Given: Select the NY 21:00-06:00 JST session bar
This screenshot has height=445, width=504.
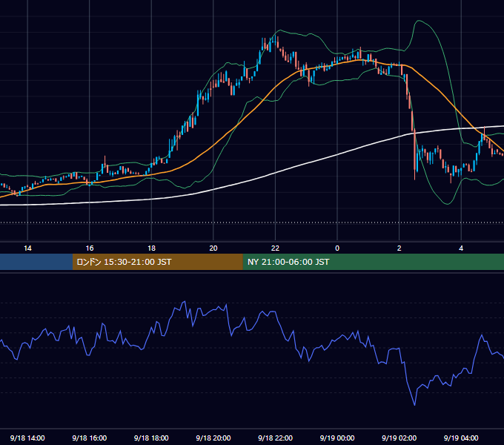Looking at the screenshot, I should click(373, 262).
